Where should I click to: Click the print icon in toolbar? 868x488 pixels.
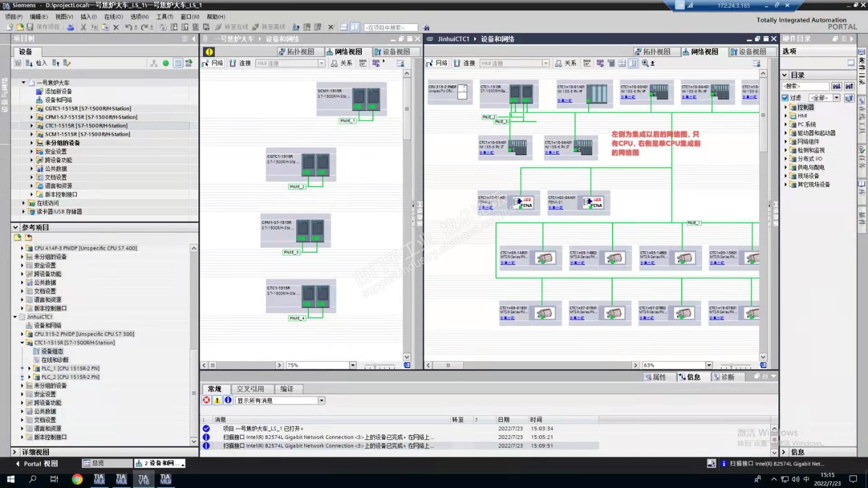point(71,27)
